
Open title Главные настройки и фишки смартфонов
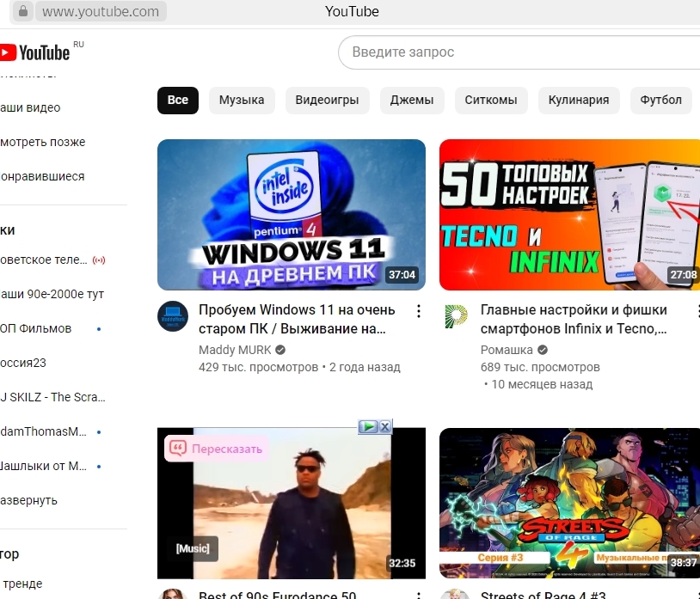point(574,319)
